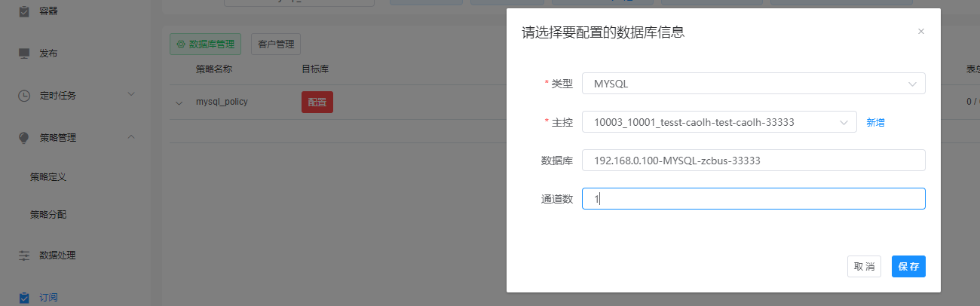The image size is (980, 306).
Task: Click the policy management lightbulb icon
Action: pos(24,138)
